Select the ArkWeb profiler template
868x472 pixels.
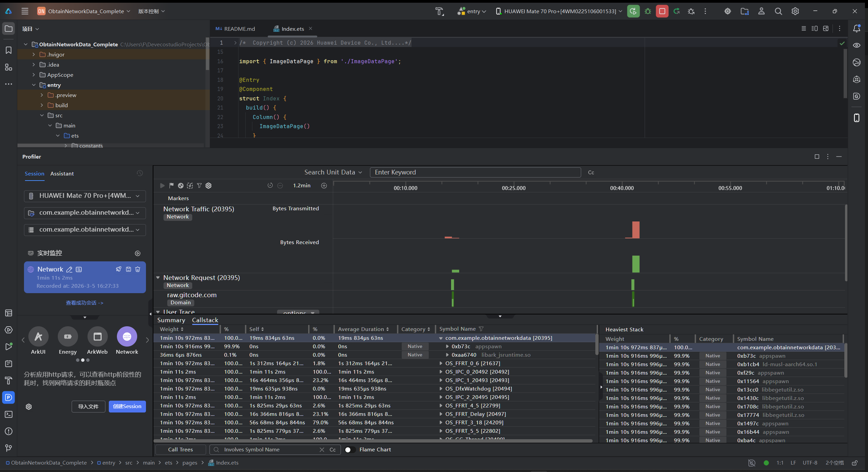coord(97,337)
